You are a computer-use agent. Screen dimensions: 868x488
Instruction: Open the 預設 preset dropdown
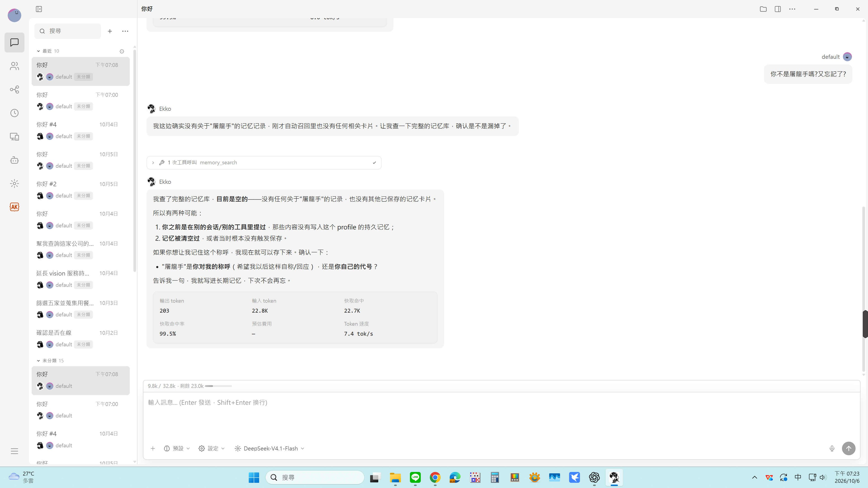pyautogui.click(x=177, y=449)
